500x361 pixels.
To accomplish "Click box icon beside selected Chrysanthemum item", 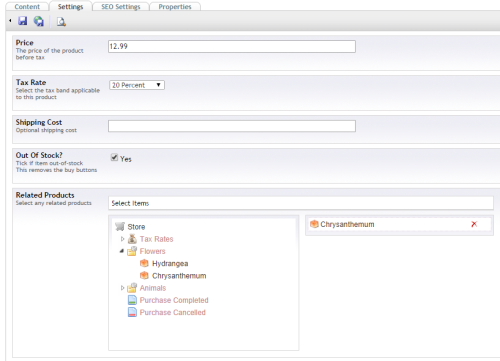I will [314, 224].
